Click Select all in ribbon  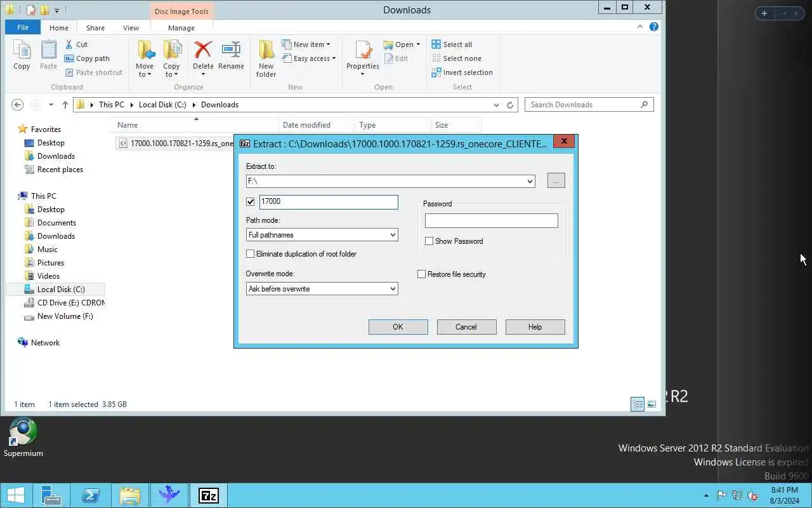click(452, 44)
